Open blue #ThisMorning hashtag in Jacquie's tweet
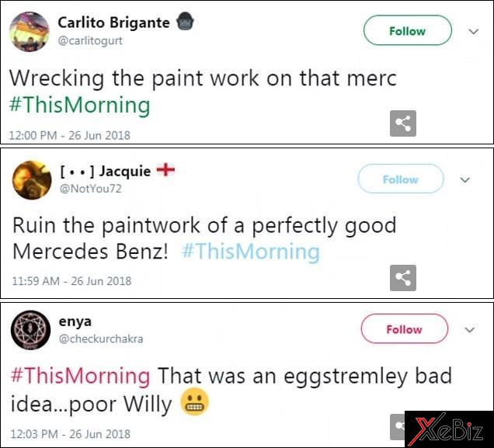The width and height of the screenshot is (494, 448). coord(251,252)
